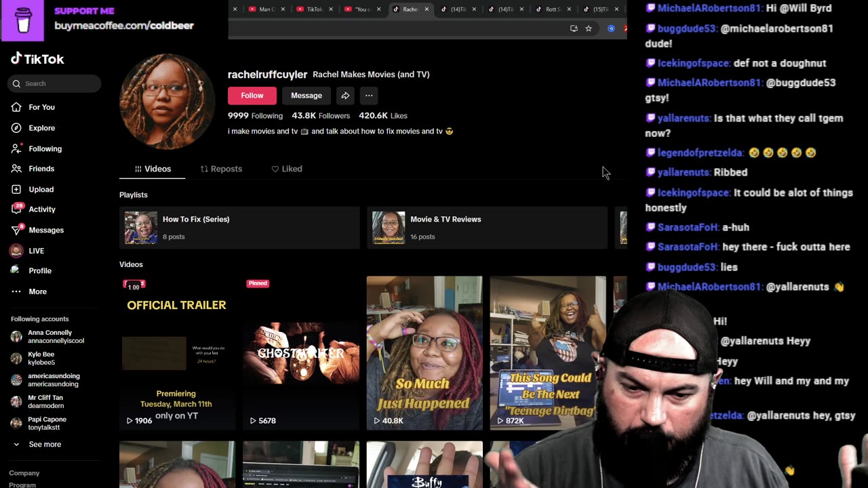868x488 pixels.
Task: Play the pinned Ghostwriter video
Action: 301,352
